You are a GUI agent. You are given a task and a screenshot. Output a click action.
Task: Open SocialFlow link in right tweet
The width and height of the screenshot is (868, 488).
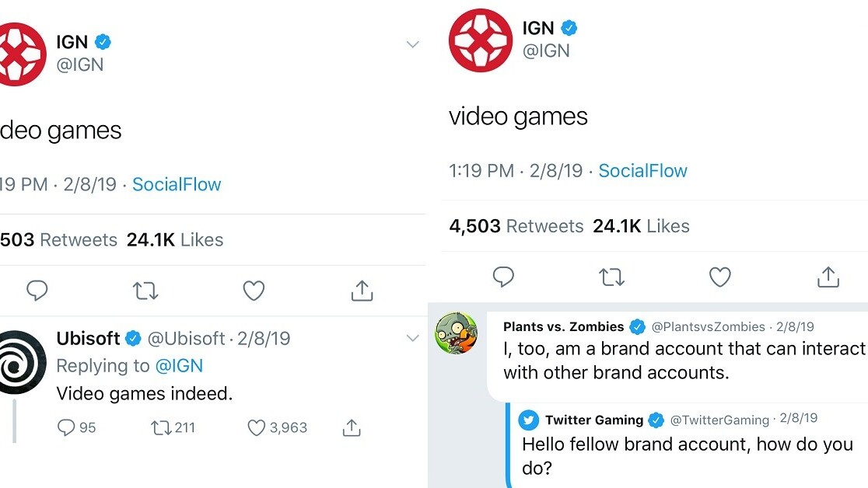point(642,171)
